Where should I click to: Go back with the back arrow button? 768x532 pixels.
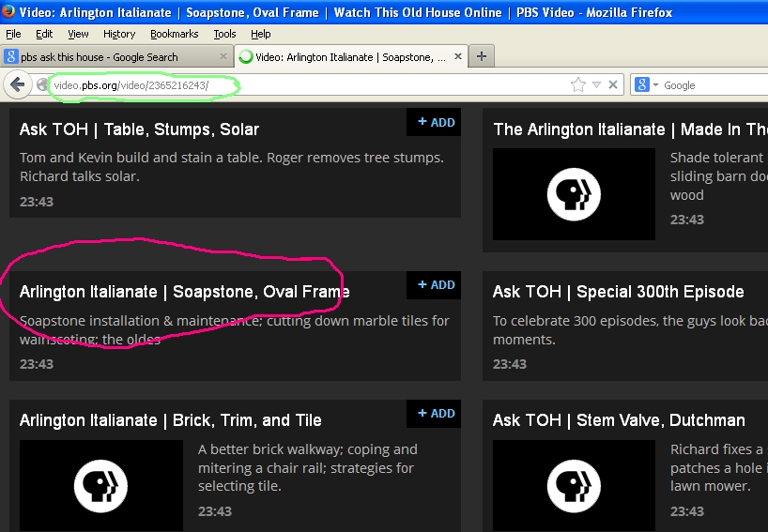point(17,84)
